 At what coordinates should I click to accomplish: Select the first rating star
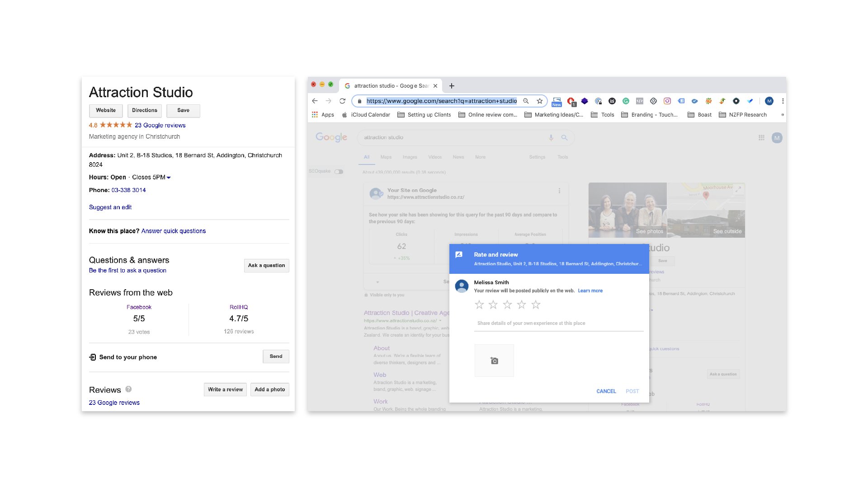[x=479, y=305]
